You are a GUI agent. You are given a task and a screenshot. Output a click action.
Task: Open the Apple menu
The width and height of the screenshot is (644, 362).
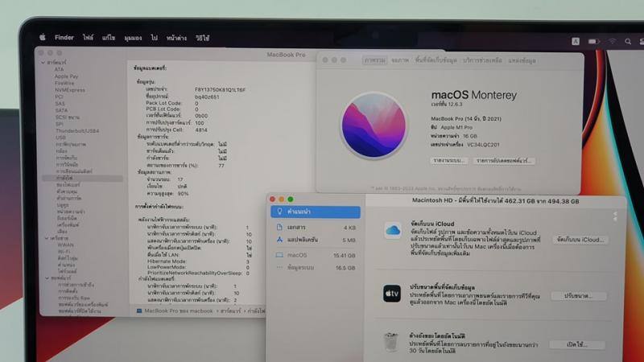[x=43, y=38]
